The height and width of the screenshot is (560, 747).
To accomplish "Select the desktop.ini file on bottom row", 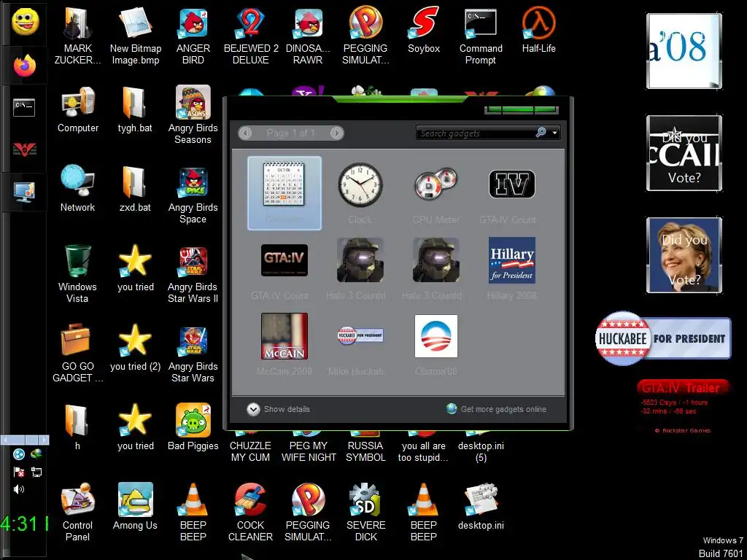I will (x=481, y=507).
